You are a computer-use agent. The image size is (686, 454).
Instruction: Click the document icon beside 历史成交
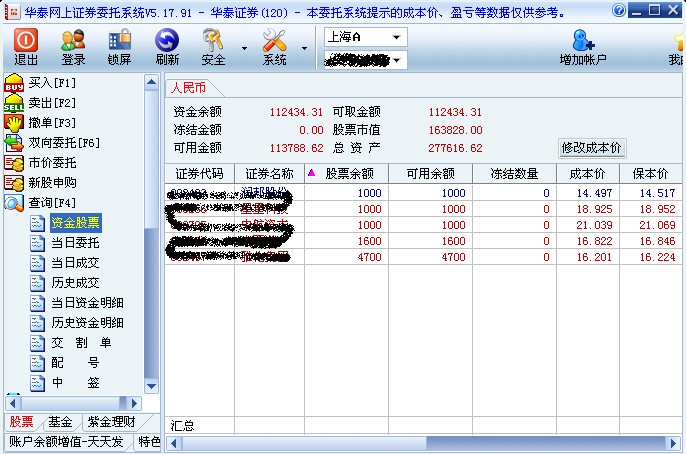tap(37, 283)
